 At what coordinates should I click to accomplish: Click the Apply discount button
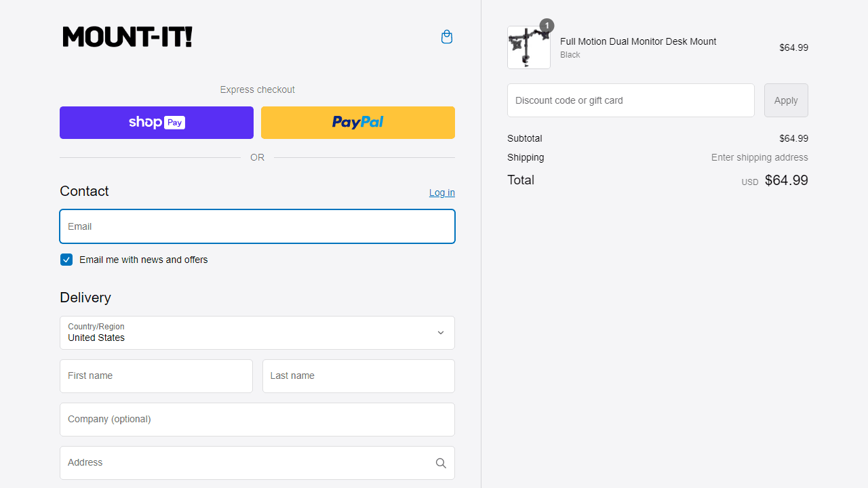(786, 100)
